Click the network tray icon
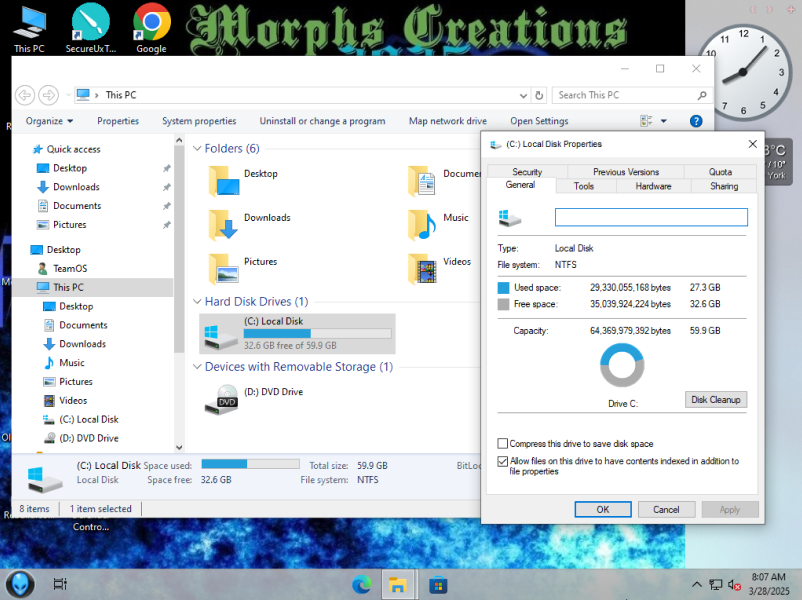The height and width of the screenshot is (600, 802). (x=715, y=584)
